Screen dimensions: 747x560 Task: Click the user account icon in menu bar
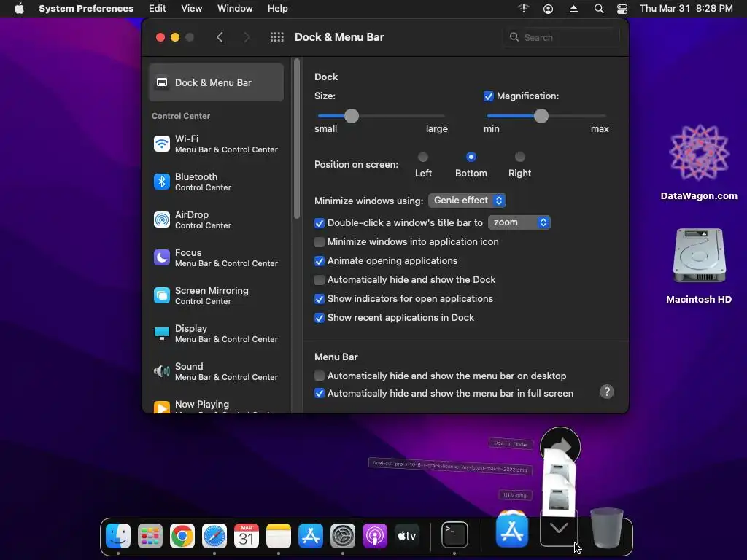[x=549, y=9]
